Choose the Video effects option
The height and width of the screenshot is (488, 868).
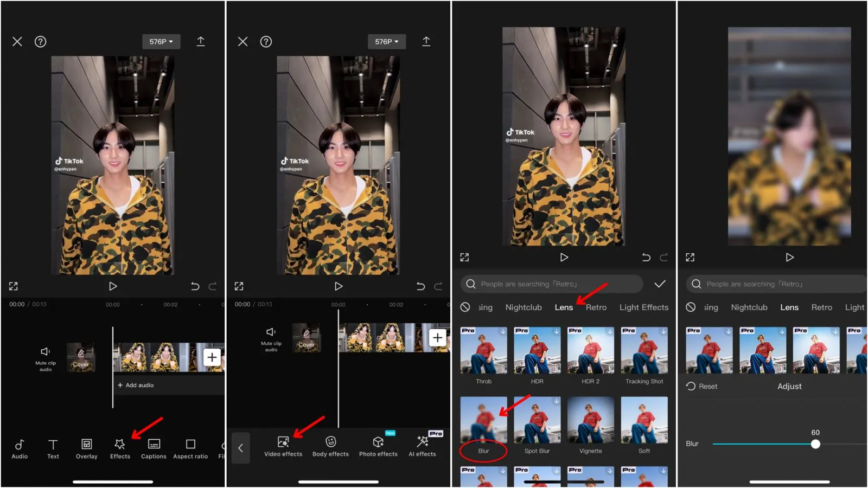click(283, 447)
